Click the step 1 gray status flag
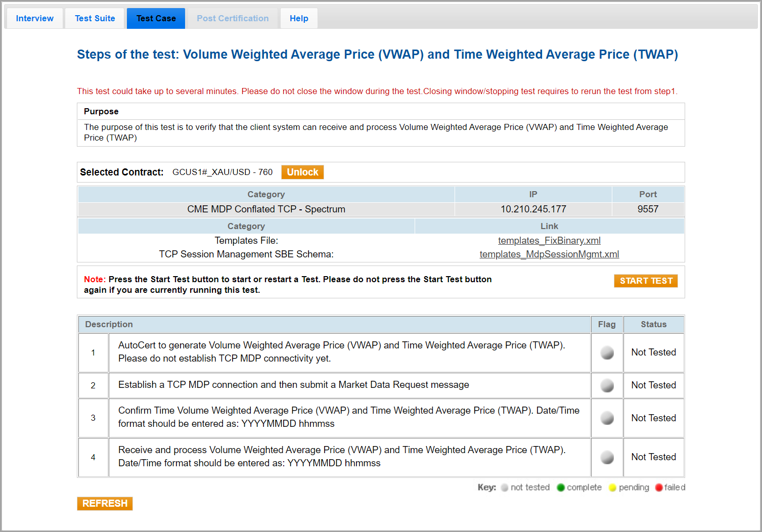 coord(607,352)
